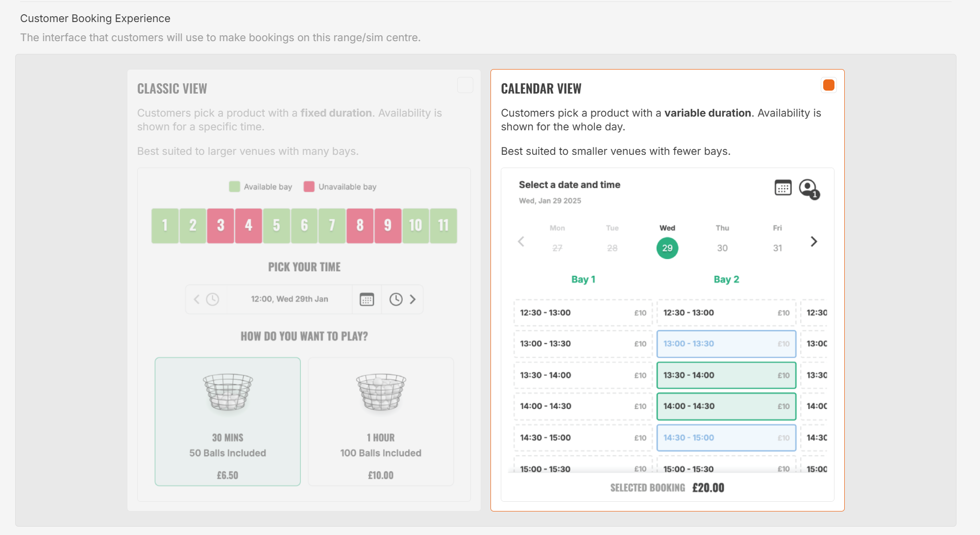Enable the Classic View checkbox

point(465,85)
